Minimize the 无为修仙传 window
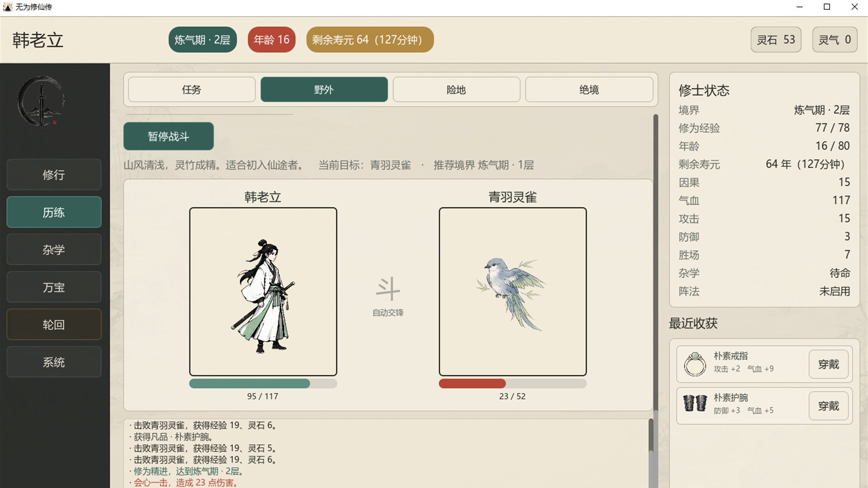 [799, 7]
